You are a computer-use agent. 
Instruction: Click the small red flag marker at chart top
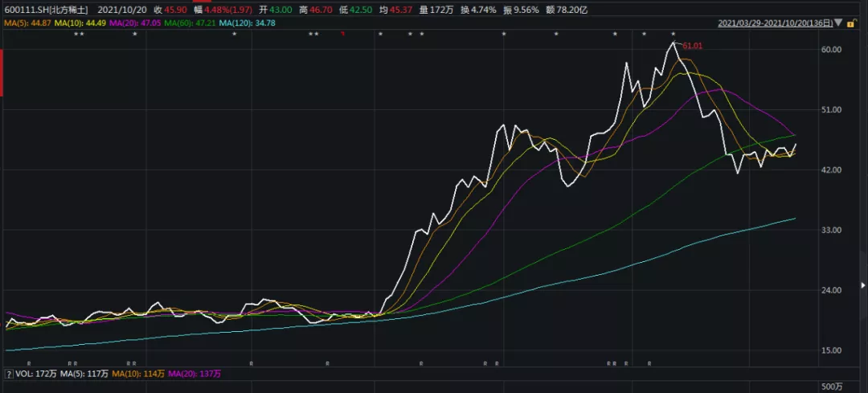click(343, 35)
